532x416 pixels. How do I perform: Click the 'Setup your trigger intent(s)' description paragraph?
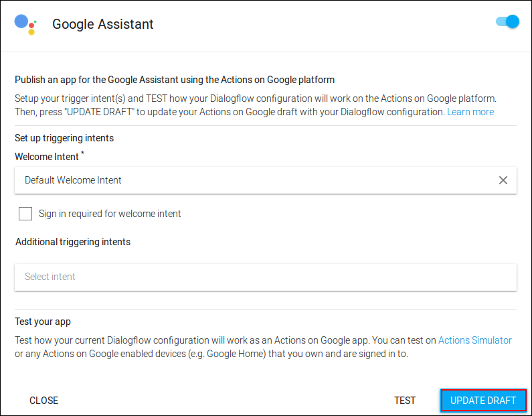click(x=256, y=105)
